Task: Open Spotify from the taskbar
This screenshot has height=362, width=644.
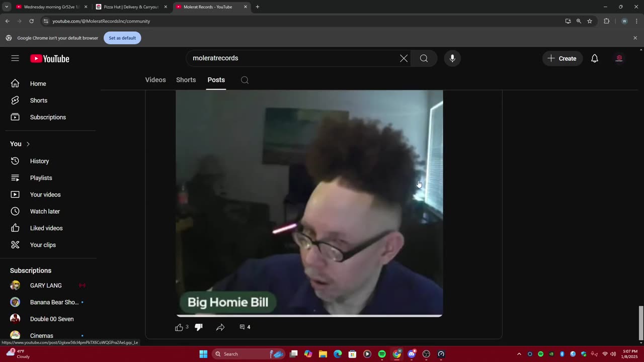Action: pos(382,354)
